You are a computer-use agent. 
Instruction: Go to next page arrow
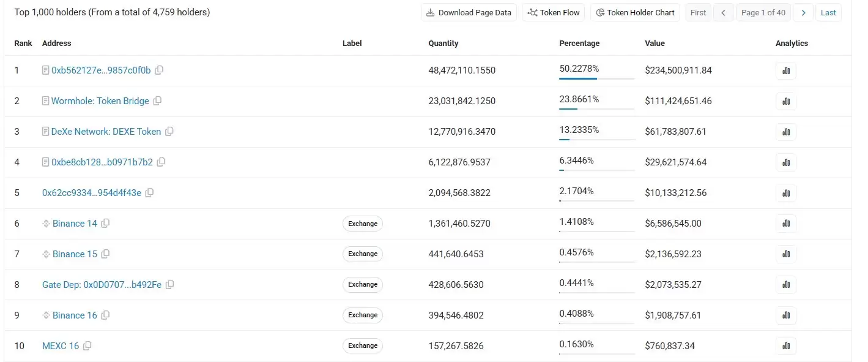[x=804, y=12]
